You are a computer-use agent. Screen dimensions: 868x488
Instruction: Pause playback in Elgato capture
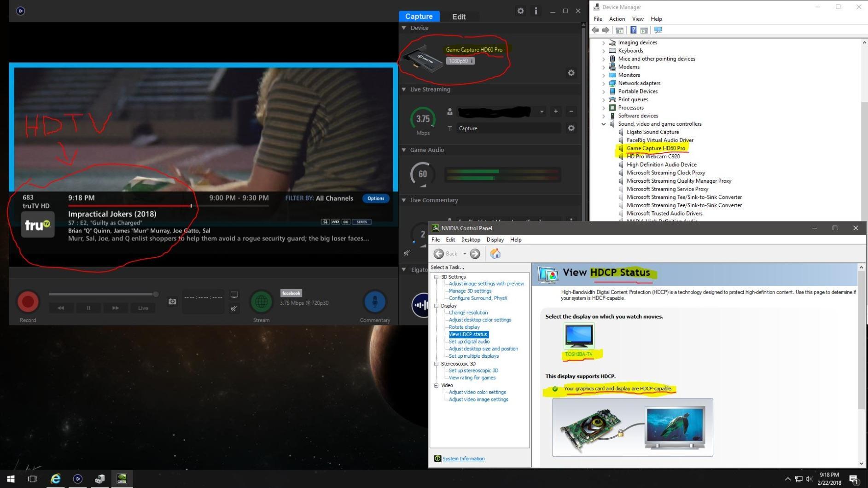(x=88, y=308)
